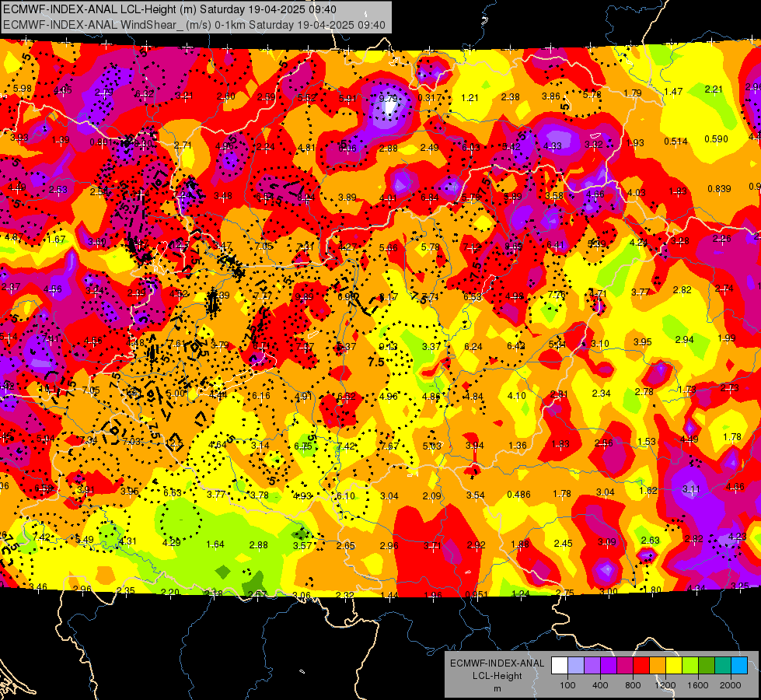Click the 9.13 wind shear value
The height and width of the screenshot is (700, 761).
click(388, 346)
